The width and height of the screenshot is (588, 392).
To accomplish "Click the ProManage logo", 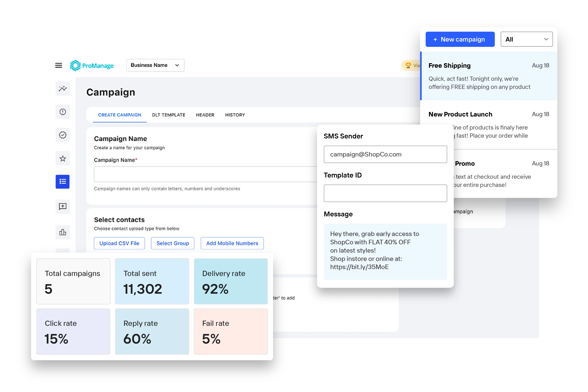I will (92, 66).
